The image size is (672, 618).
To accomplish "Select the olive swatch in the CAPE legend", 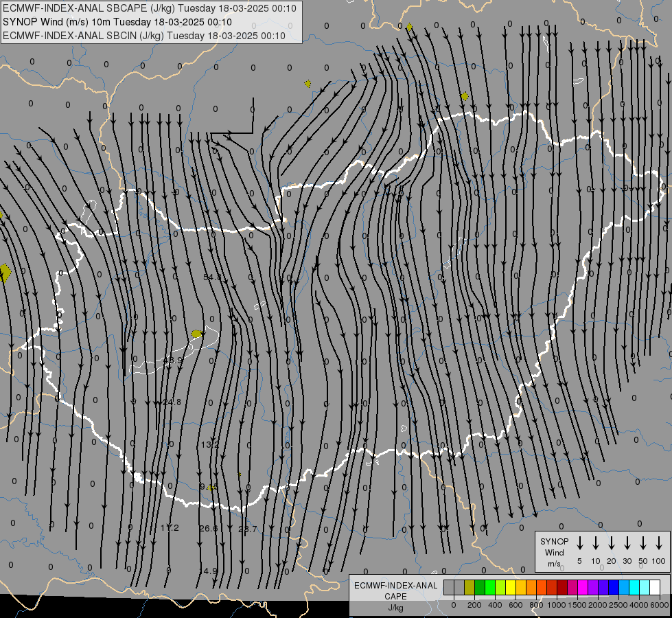I will pyautogui.click(x=470, y=587).
